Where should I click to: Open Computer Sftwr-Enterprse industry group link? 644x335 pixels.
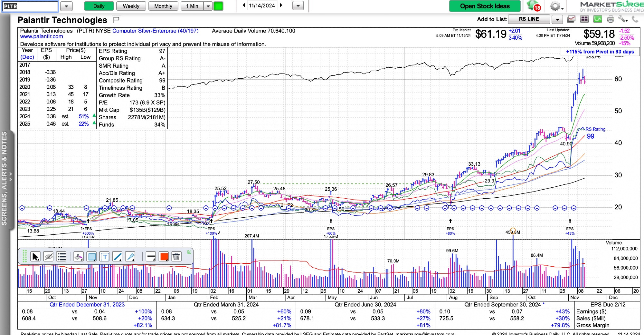click(x=155, y=31)
